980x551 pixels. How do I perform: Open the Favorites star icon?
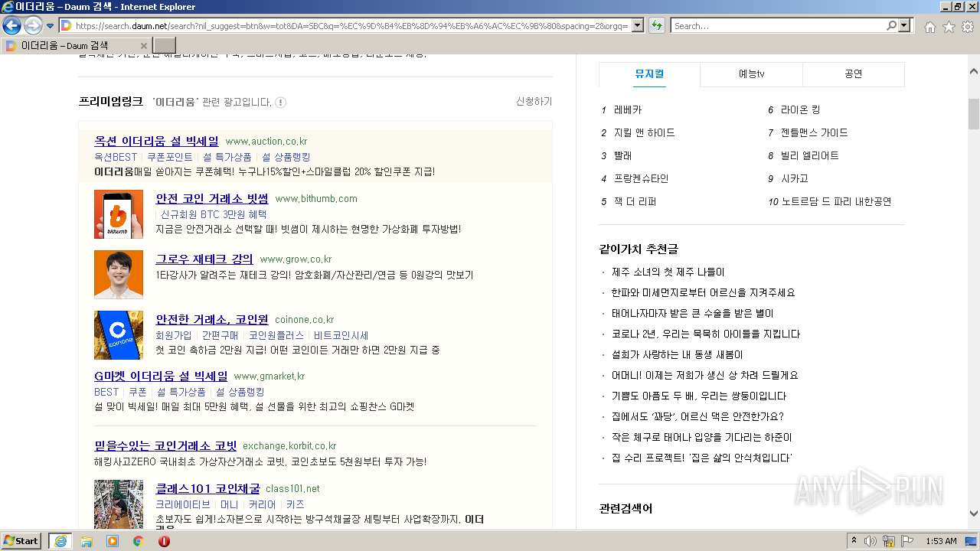pyautogui.click(x=949, y=27)
